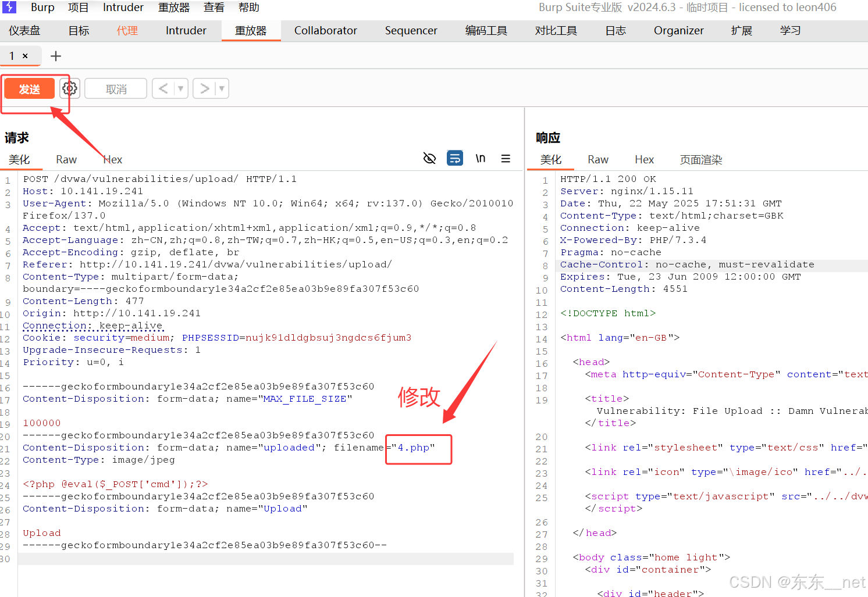
Task: Click the Burp Suite logo icon
Action: [9, 7]
